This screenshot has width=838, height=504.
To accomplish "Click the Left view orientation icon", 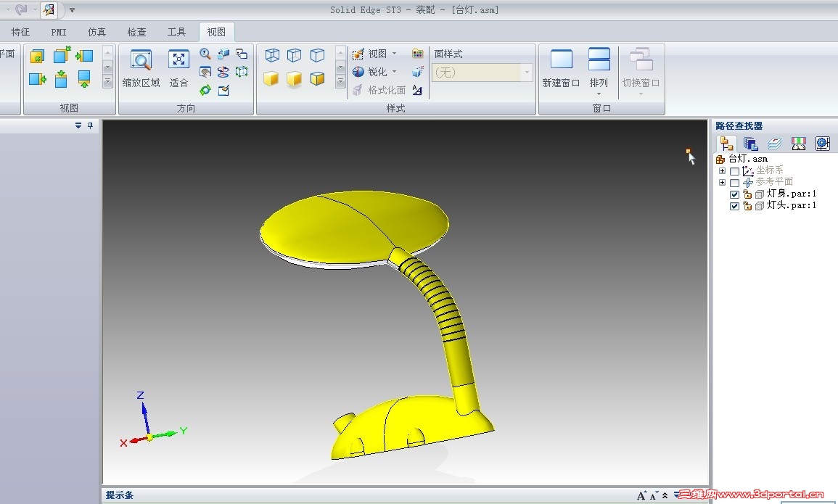I will tap(84, 56).
